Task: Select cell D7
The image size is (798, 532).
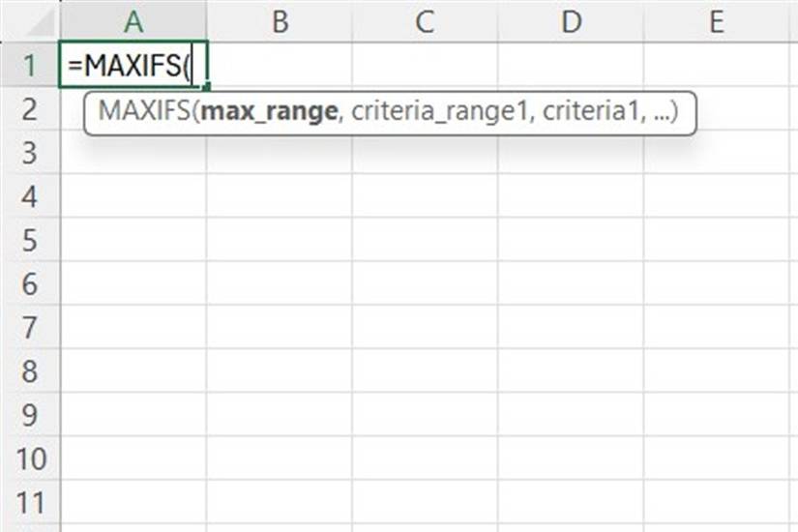Action: [571, 327]
